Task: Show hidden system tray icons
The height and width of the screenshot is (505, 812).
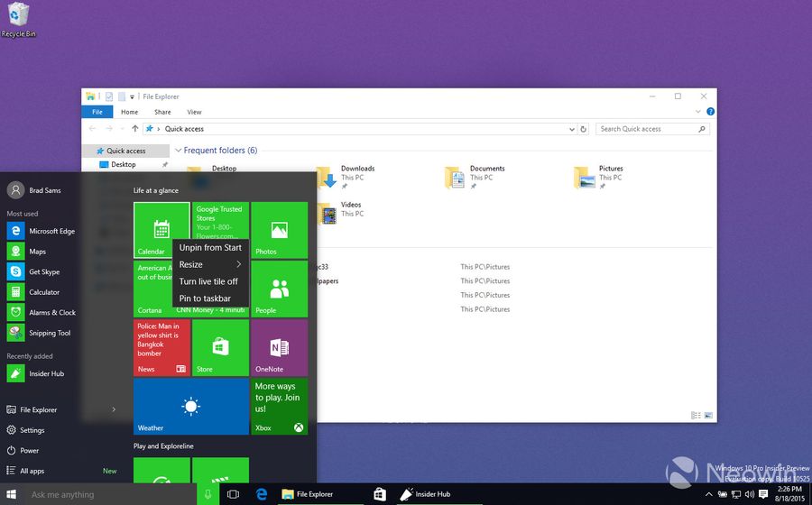Action: [709, 495]
